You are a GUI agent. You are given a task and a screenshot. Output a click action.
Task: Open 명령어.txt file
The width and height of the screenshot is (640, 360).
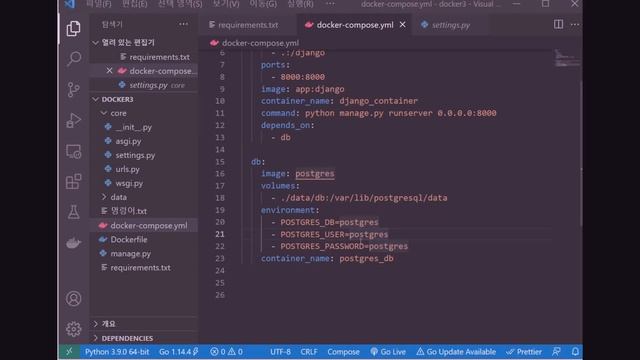(x=144, y=211)
